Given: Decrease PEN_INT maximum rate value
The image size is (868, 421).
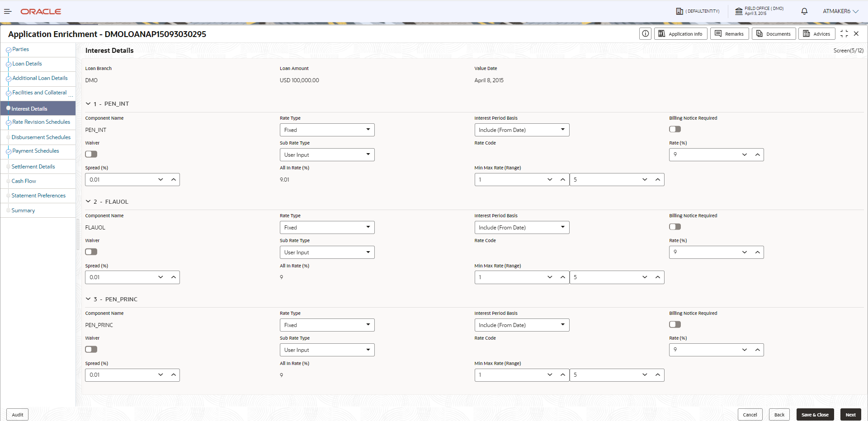Looking at the screenshot, I should pos(645,179).
